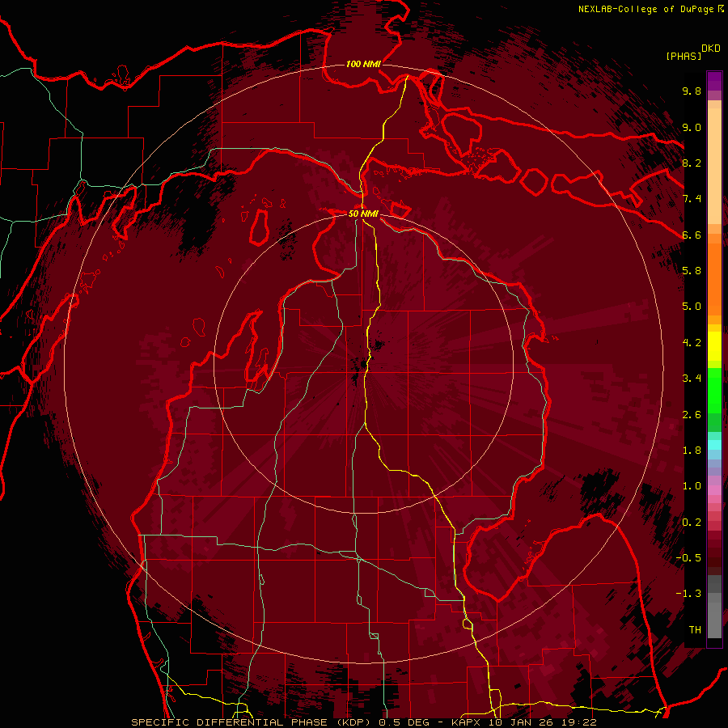Click the 9.8 scale value
Viewport: 728px width, 728px height.
point(692,91)
